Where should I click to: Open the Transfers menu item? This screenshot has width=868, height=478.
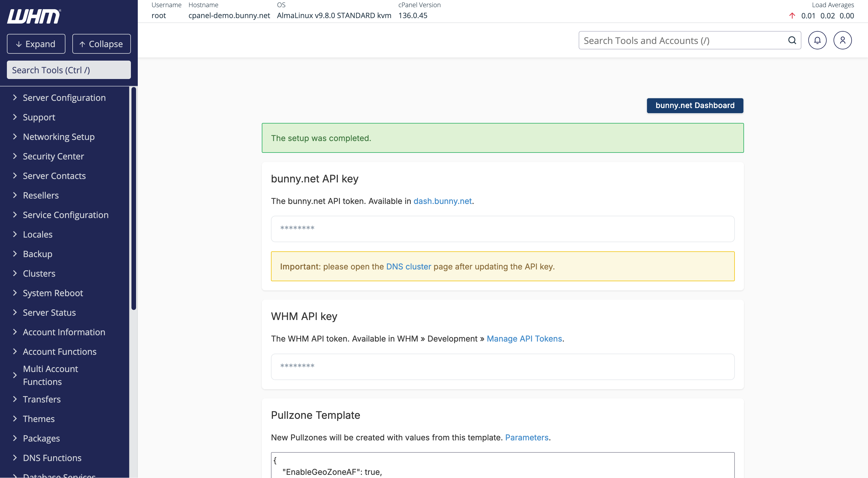pos(42,399)
